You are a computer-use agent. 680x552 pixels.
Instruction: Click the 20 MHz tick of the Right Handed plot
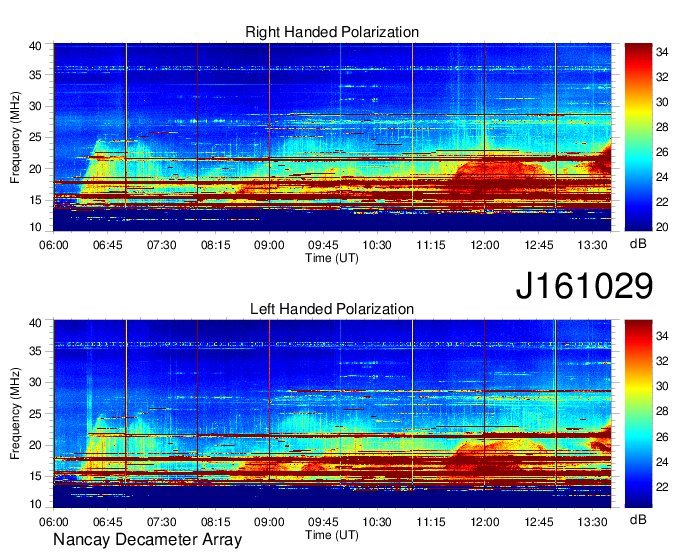pyautogui.click(x=35, y=169)
